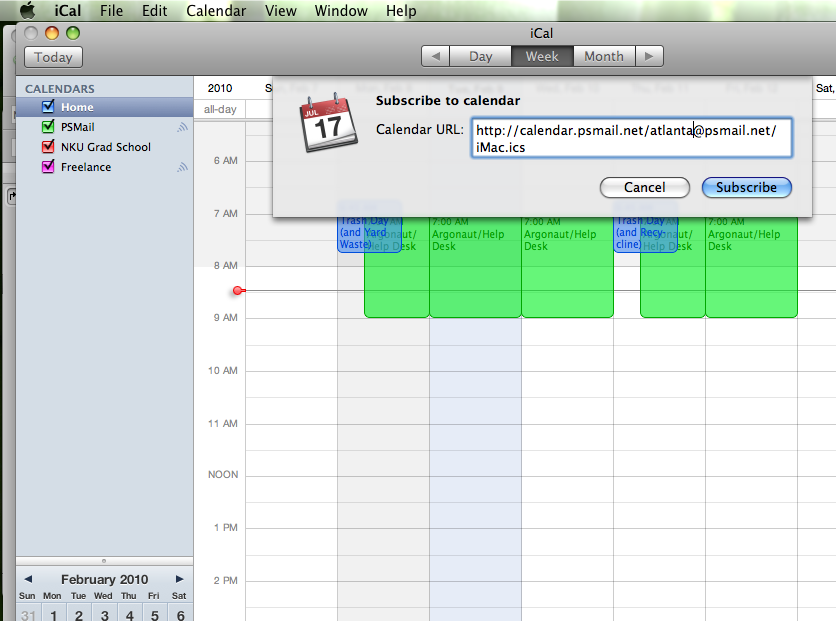Show next month in mini calendar

(180, 579)
